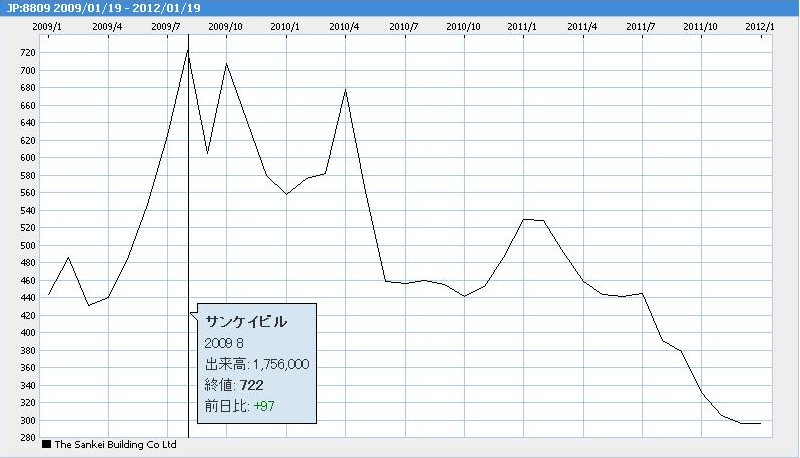Click the 300 y-axis value
The width and height of the screenshot is (800, 458).
28,420
